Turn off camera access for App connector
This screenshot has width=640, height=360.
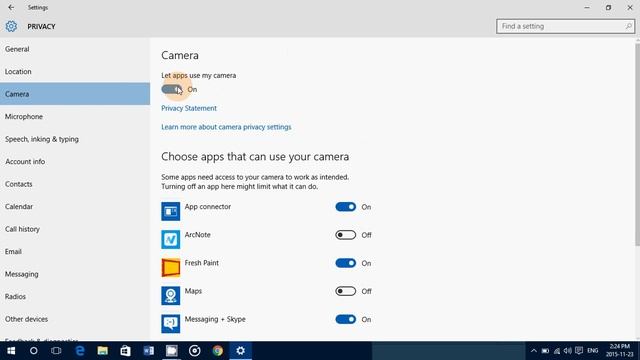click(x=346, y=207)
